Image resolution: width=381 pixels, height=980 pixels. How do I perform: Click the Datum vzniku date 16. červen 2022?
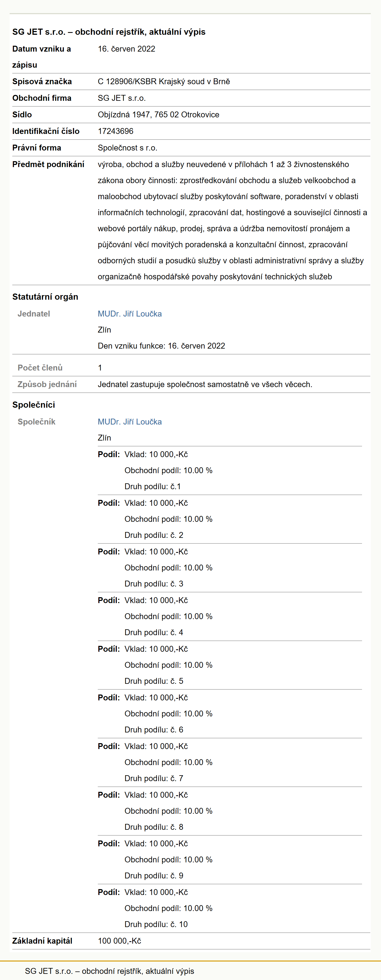pos(127,49)
